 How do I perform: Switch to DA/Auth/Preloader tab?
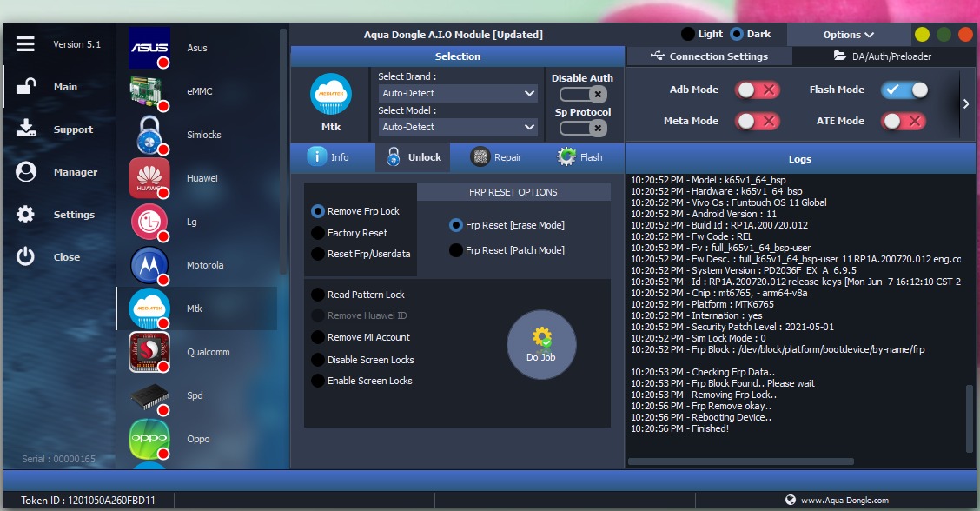[x=883, y=56]
